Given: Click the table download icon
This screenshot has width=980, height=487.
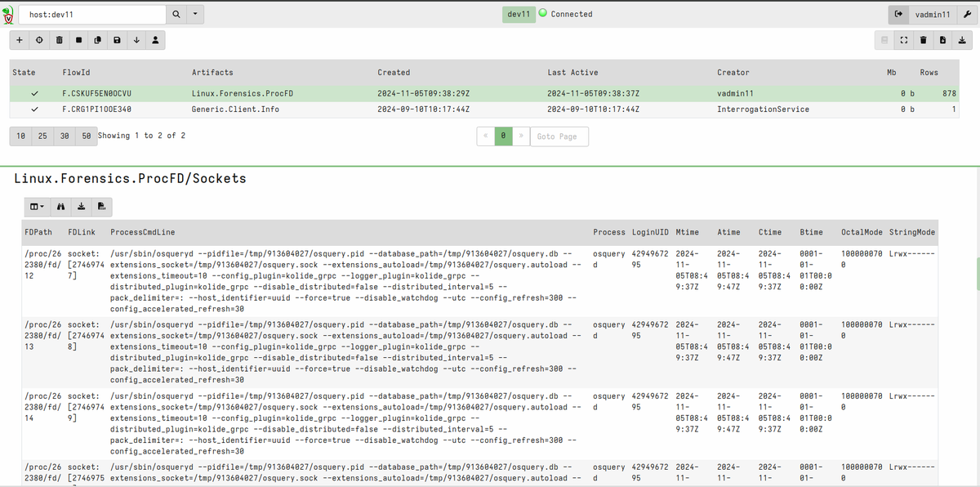Looking at the screenshot, I should tap(81, 206).
